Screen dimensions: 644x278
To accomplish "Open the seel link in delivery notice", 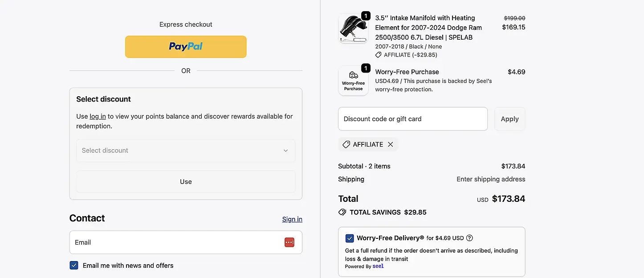I will click(378, 266).
